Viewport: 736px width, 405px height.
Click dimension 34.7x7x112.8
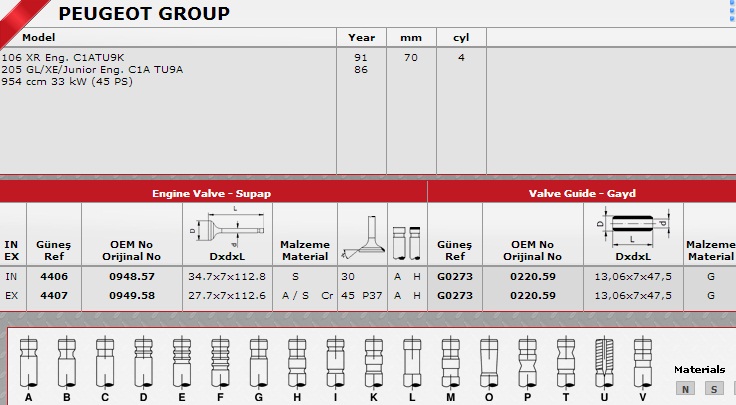point(227,276)
